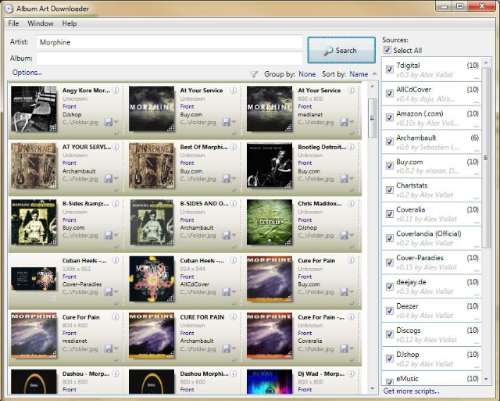Uncheck the deejay.de source
Viewport: 500px width, 401px height.
tap(389, 286)
